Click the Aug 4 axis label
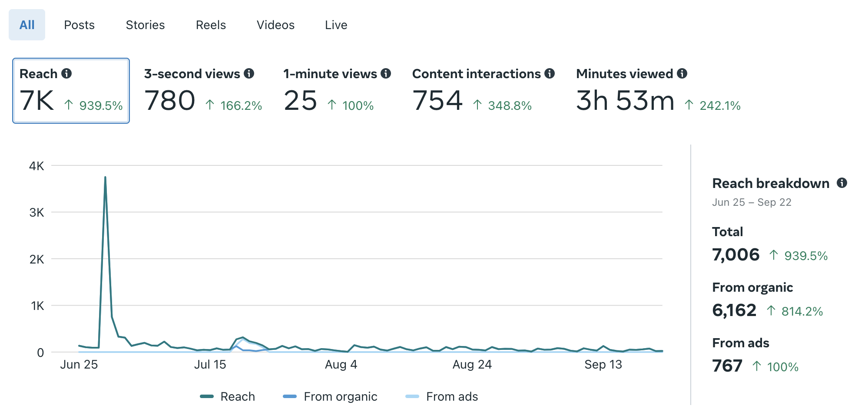868x415 pixels. click(341, 365)
